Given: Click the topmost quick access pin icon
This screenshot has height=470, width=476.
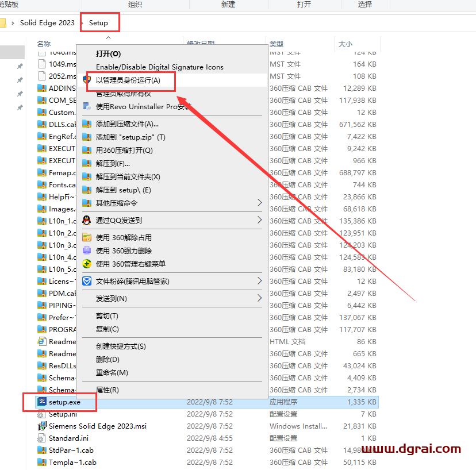Looking at the screenshot, I should pyautogui.click(x=20, y=66).
